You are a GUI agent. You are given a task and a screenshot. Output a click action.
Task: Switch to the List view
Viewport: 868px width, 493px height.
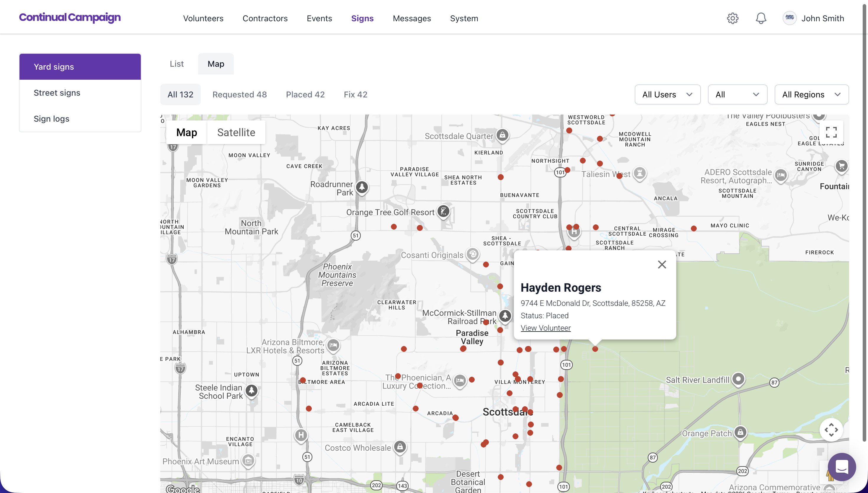pyautogui.click(x=177, y=64)
